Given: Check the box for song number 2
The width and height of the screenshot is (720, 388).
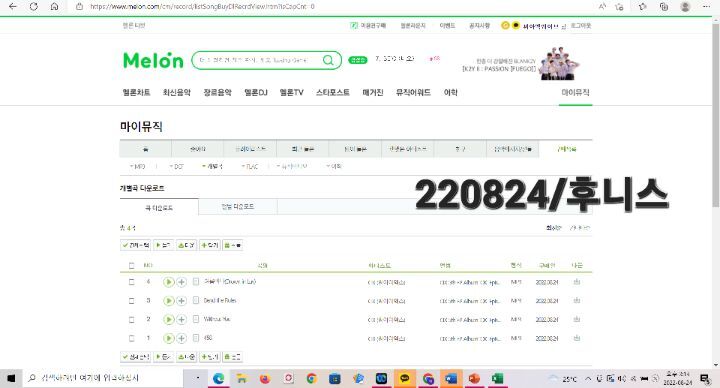Looking at the screenshot, I should point(132,320).
